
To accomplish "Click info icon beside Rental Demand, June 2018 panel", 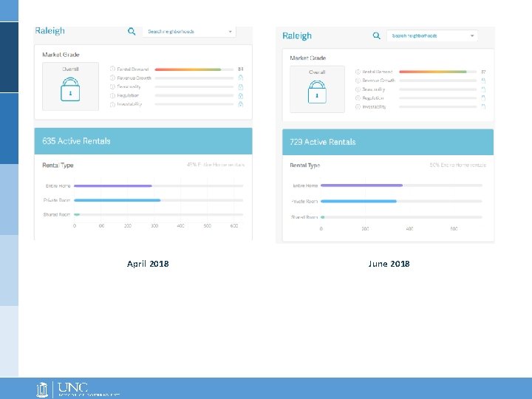I will tap(358, 72).
